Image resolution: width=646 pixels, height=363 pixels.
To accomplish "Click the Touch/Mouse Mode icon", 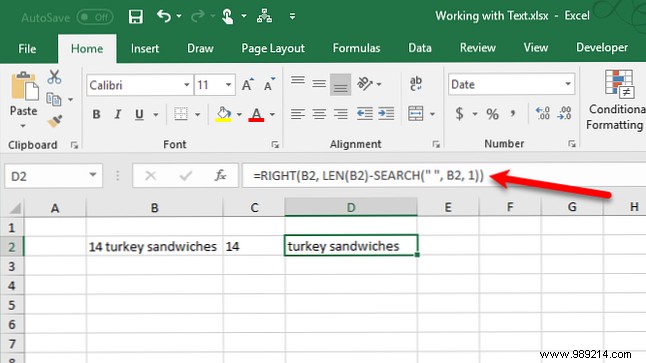I will click(x=227, y=16).
